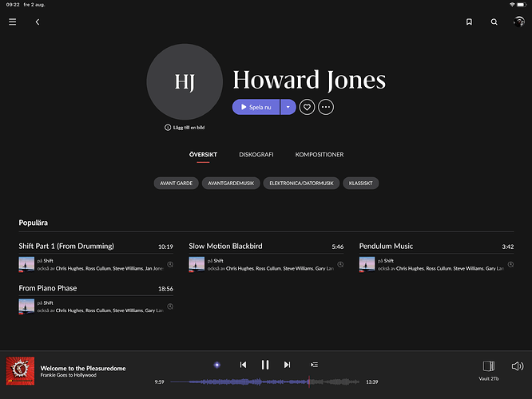Open Chris Hughes link under Shift Part 1
The height and width of the screenshot is (399, 532).
pos(69,268)
